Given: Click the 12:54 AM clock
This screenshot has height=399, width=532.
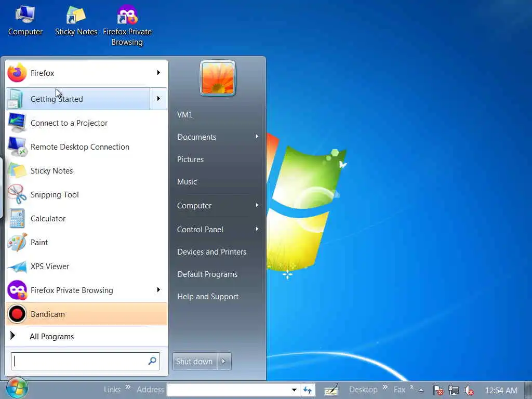Looking at the screenshot, I should 501,390.
